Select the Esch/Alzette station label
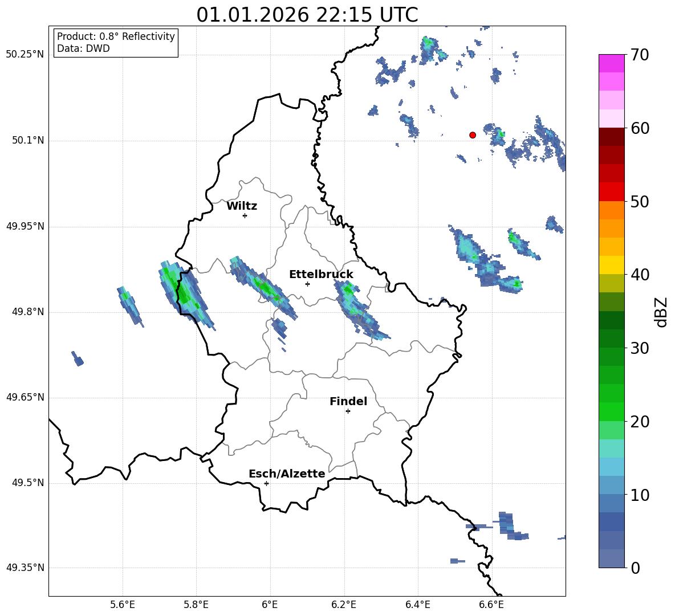The width and height of the screenshot is (675, 616). click(287, 474)
